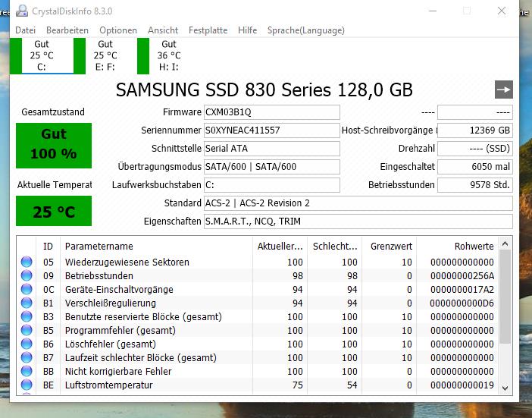532x418 pixels.
Task: Click status orb for Programmfehler row
Action: [27, 330]
